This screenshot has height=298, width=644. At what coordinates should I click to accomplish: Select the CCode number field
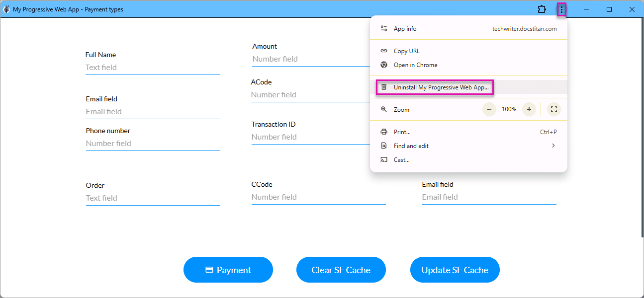pyautogui.click(x=318, y=197)
